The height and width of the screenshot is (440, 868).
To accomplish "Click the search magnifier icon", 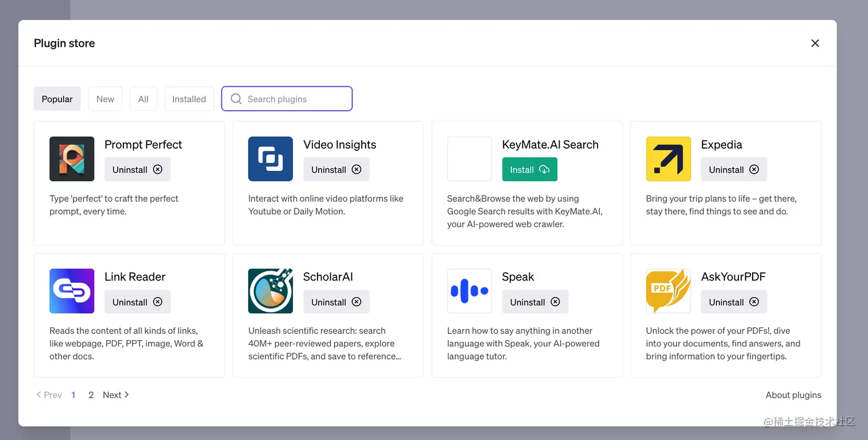I will tap(236, 99).
